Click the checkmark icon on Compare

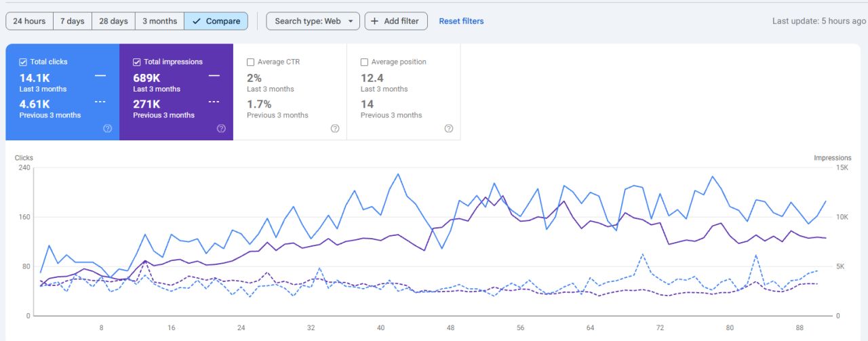point(197,21)
